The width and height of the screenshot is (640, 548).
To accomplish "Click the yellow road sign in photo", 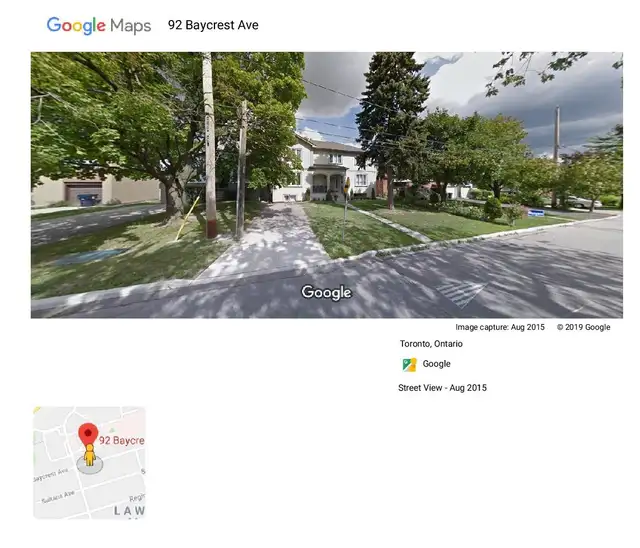I will coord(347,186).
